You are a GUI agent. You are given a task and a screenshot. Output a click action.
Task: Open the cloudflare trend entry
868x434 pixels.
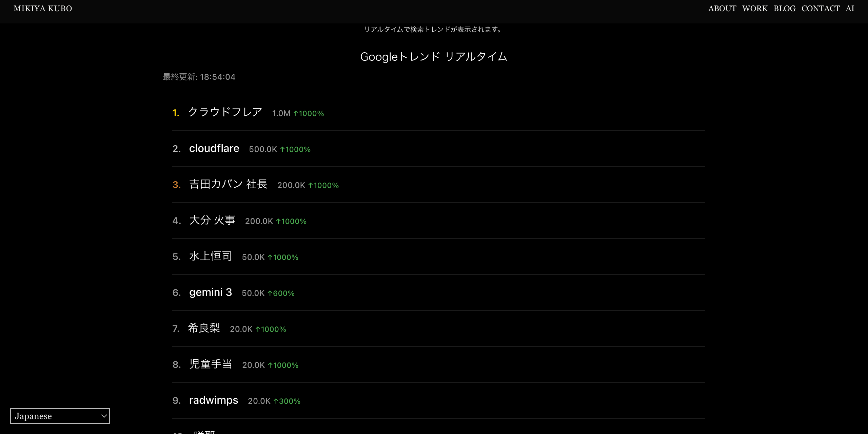(x=214, y=148)
